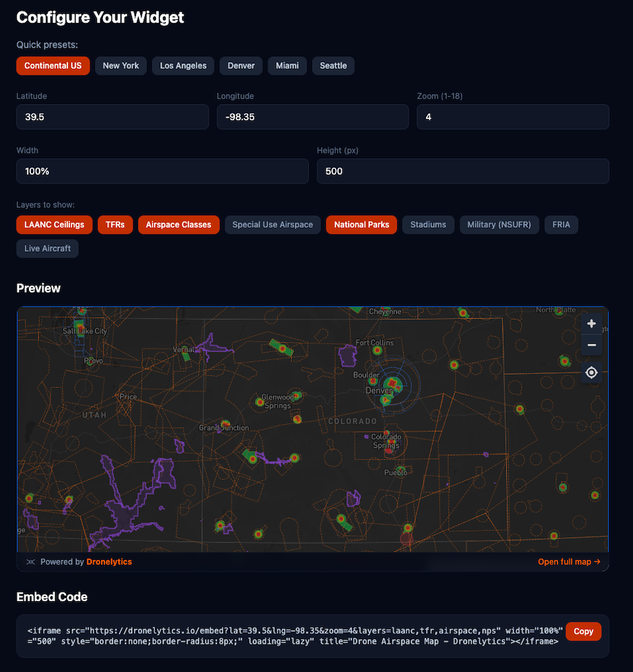Image resolution: width=633 pixels, height=672 pixels.
Task: Pick the Los Angeles preset
Action: click(x=183, y=65)
